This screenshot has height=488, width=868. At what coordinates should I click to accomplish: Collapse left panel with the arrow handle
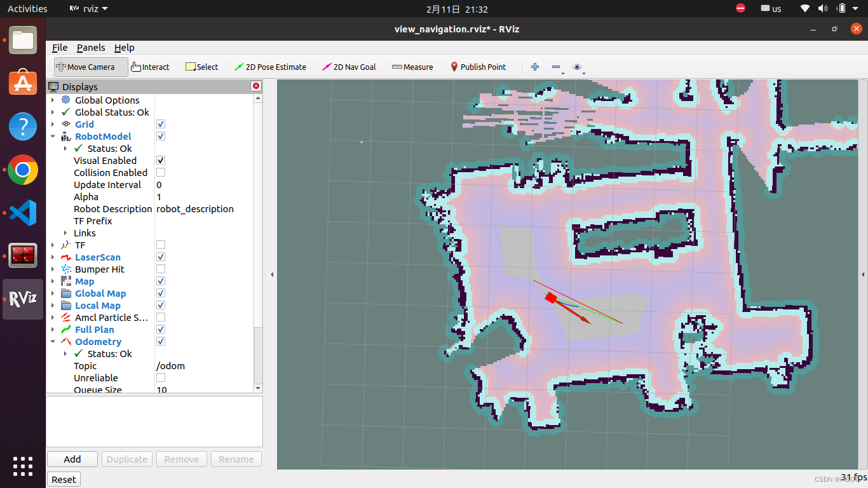272,274
